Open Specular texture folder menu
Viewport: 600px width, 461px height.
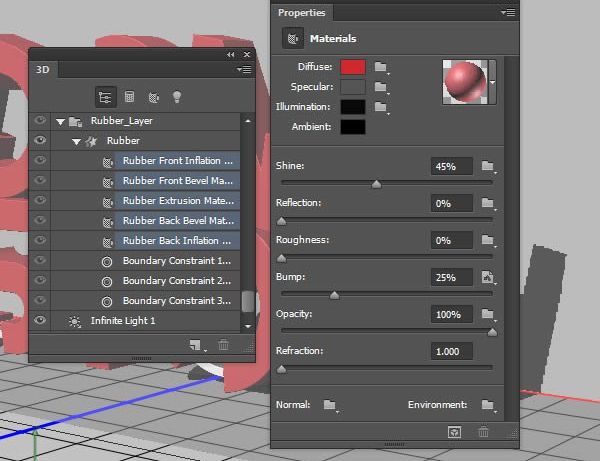point(382,87)
